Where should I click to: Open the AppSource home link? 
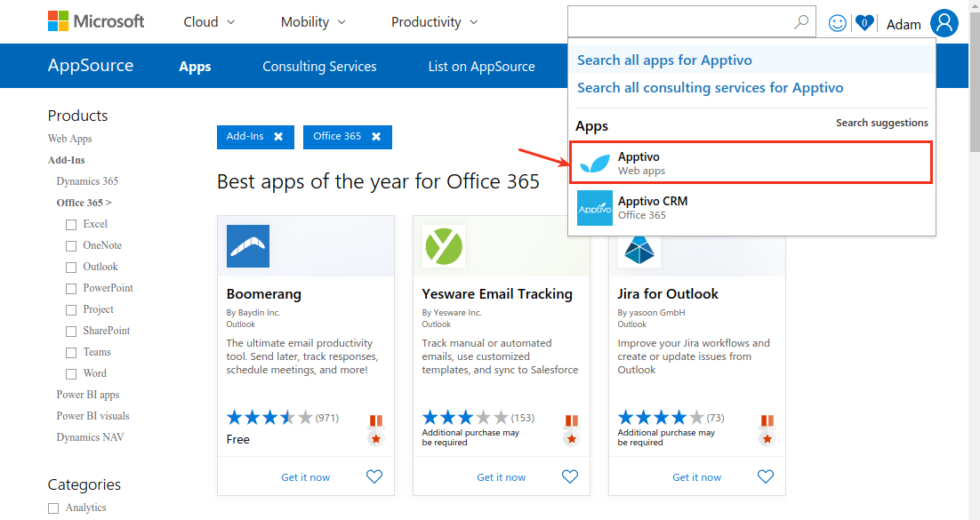pyautogui.click(x=91, y=65)
